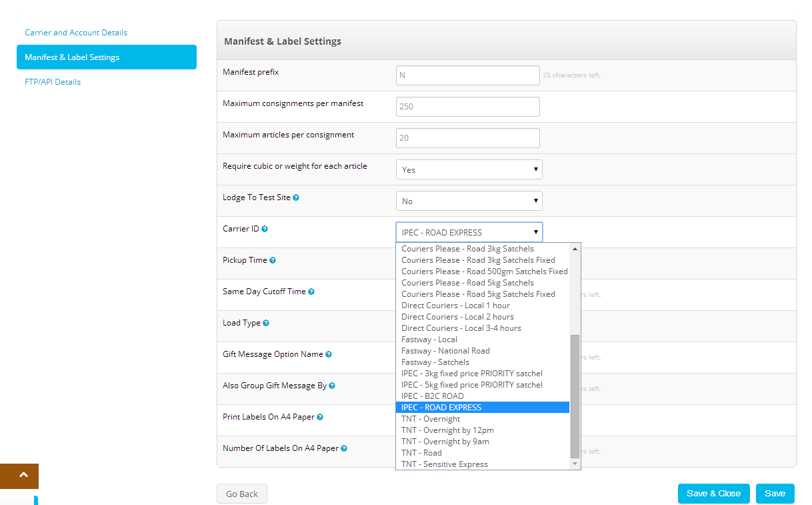This screenshot has height=505, width=812.
Task: Focus Maximum consignments per manifest field
Action: pyautogui.click(x=468, y=107)
